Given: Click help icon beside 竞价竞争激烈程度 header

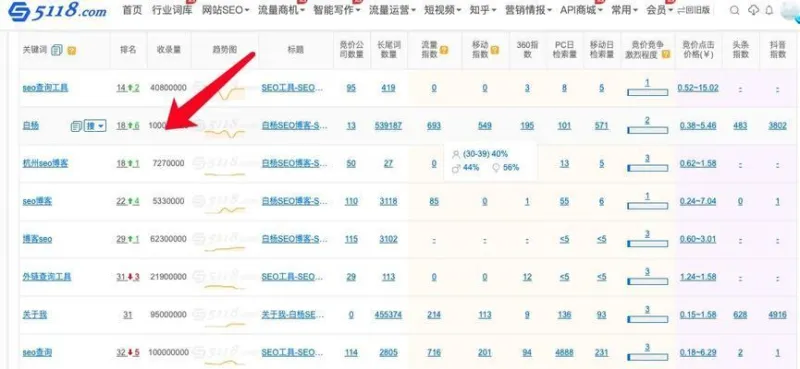Looking at the screenshot, I should click(x=665, y=54).
